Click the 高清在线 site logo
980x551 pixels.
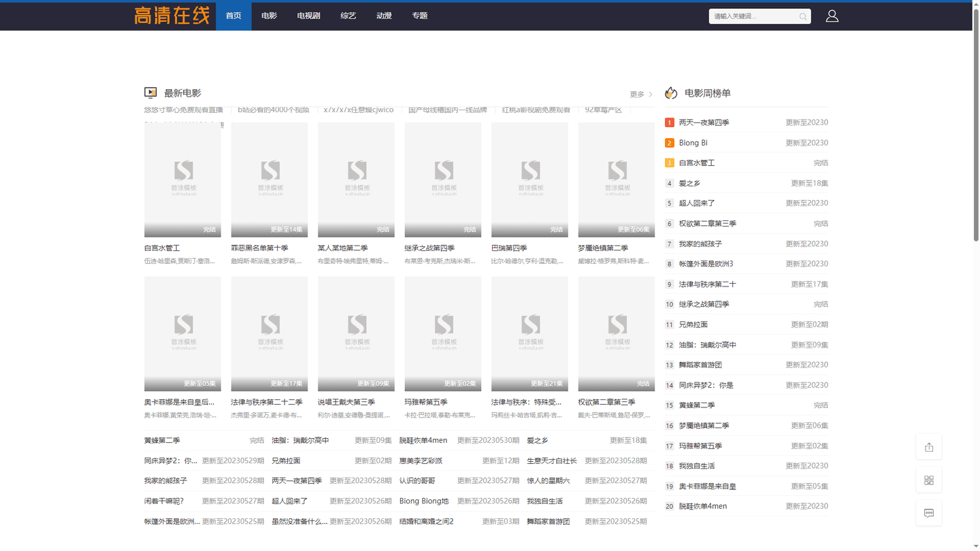171,16
